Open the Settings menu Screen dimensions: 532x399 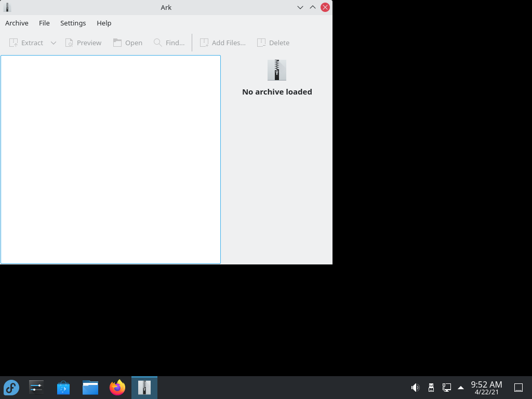pos(73,23)
